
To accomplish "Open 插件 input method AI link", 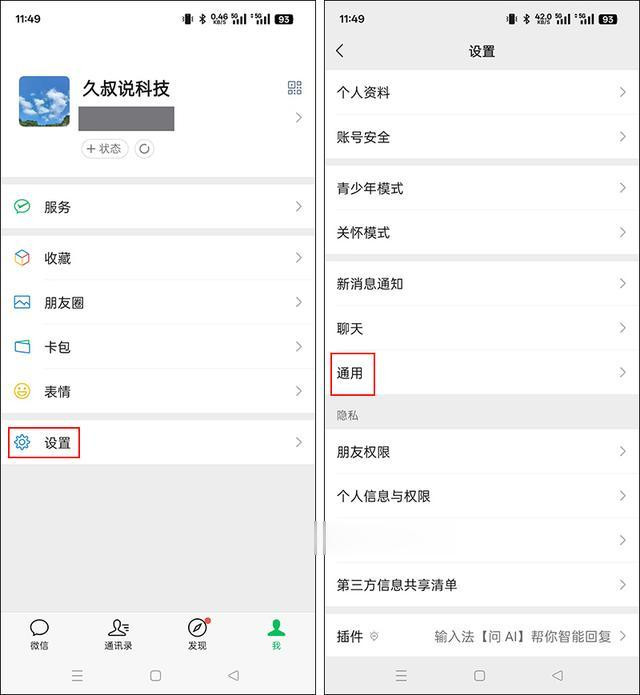I will (523, 636).
